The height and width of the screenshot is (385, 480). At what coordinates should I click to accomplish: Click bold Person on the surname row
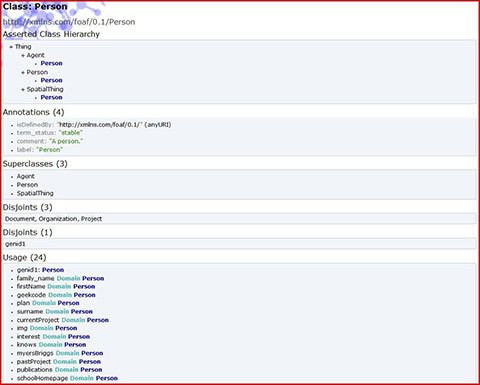click(82, 312)
